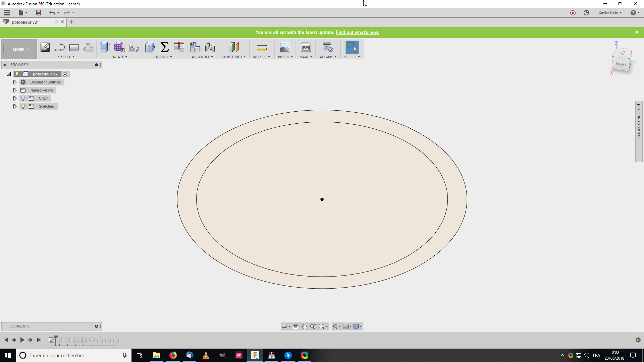Click the Windows search box
The image size is (644, 362).
tap(74, 355)
